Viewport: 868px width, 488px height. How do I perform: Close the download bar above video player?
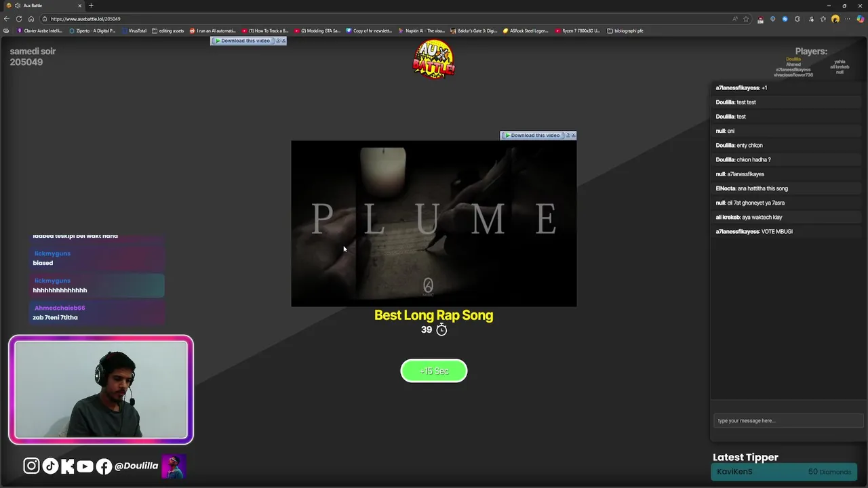click(574, 136)
